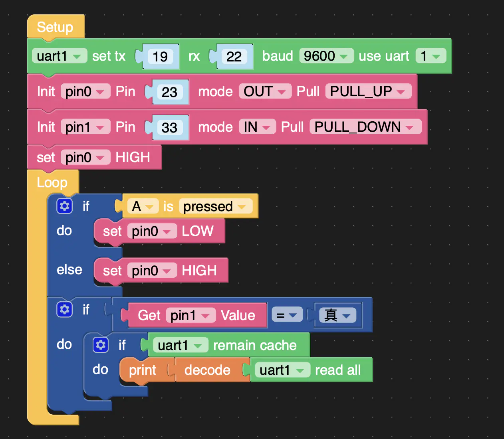Open the equals operator dropdown
Viewport: 504px width, 439px height.
[x=287, y=315]
